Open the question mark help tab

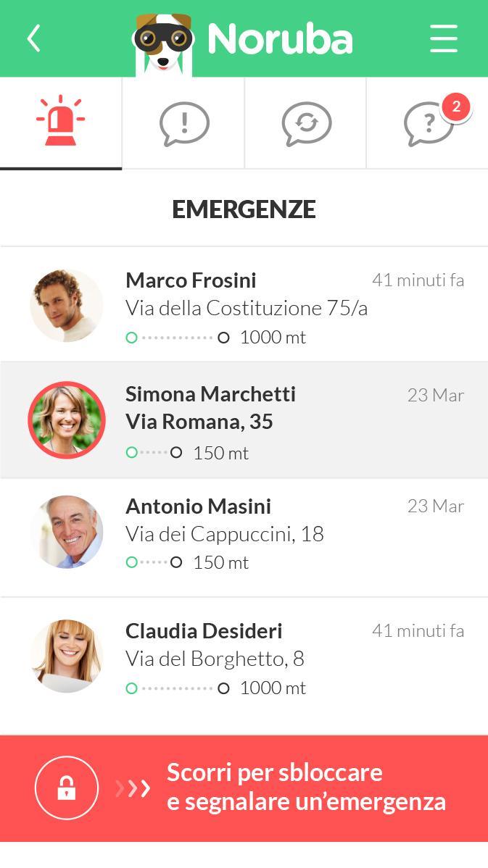pyautogui.click(x=427, y=125)
